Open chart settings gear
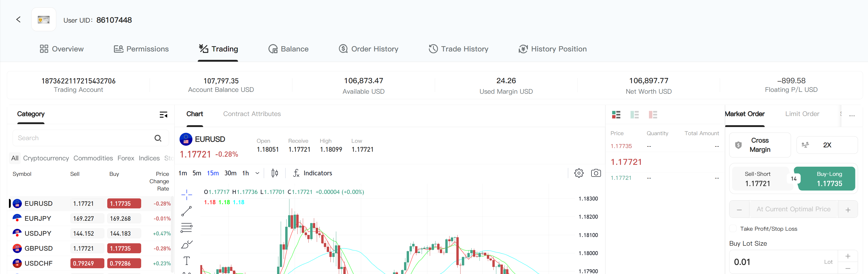 (579, 173)
